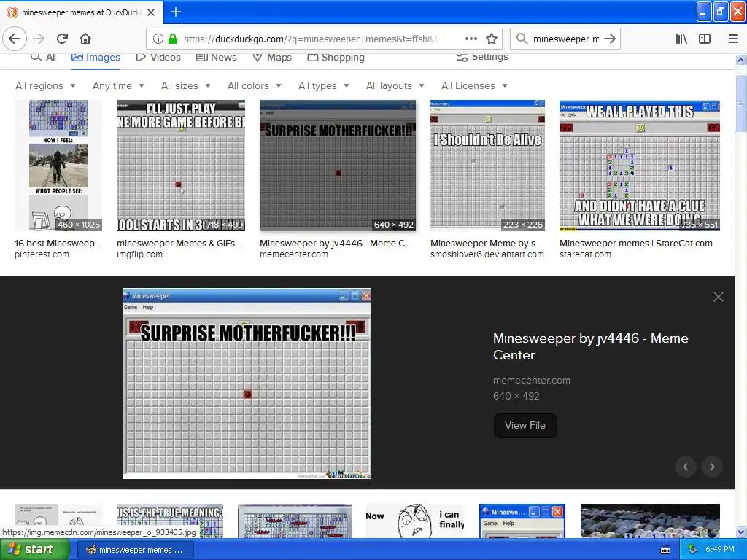The height and width of the screenshot is (560, 747).
Task: Expand the All Licenses filter
Action: tap(474, 86)
